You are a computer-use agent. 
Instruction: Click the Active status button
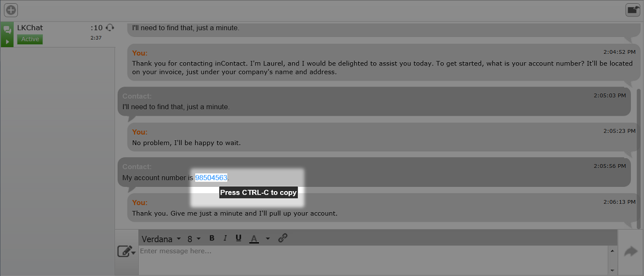pyautogui.click(x=30, y=39)
